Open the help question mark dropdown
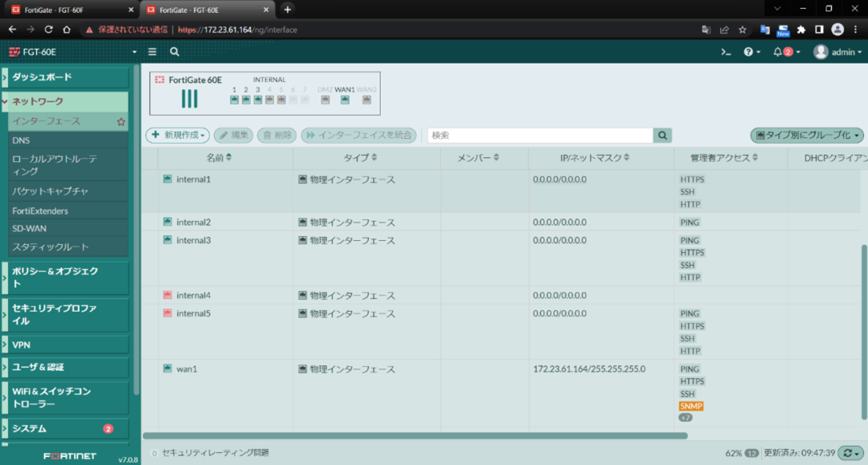Screen dimensions: 868x465 pyautogui.click(x=751, y=52)
